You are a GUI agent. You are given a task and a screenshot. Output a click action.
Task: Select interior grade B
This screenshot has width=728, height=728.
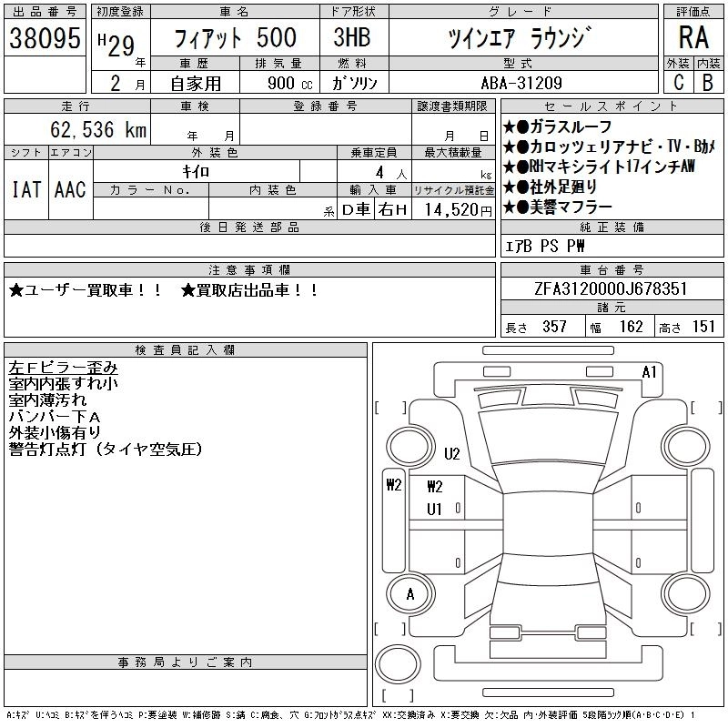click(708, 82)
